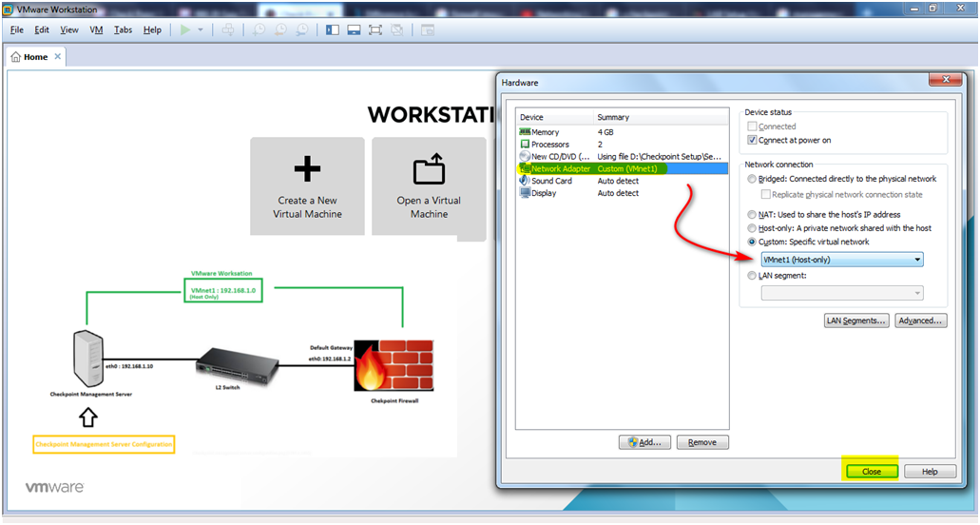Image resolution: width=980 pixels, height=525 pixels.
Task: Click the Advanced... button
Action: [x=921, y=321]
